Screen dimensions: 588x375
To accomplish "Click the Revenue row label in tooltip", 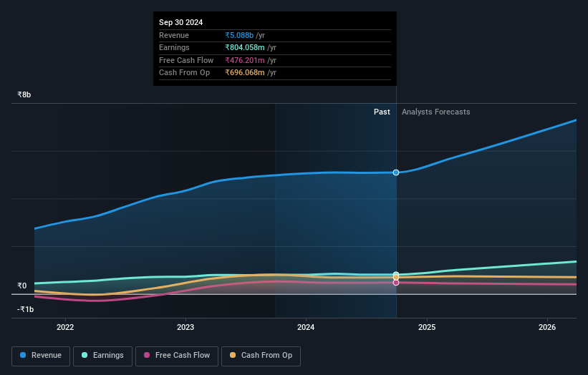I will [174, 35].
